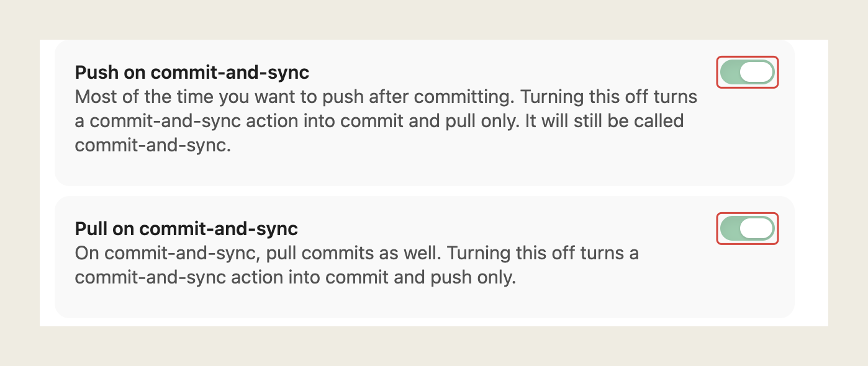The height and width of the screenshot is (366, 868).
Task: Click the line starting "Most of the time"
Action: pos(386,97)
